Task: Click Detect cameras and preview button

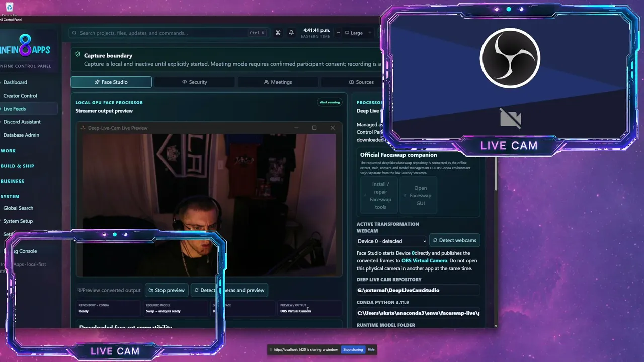Action: tap(229, 290)
